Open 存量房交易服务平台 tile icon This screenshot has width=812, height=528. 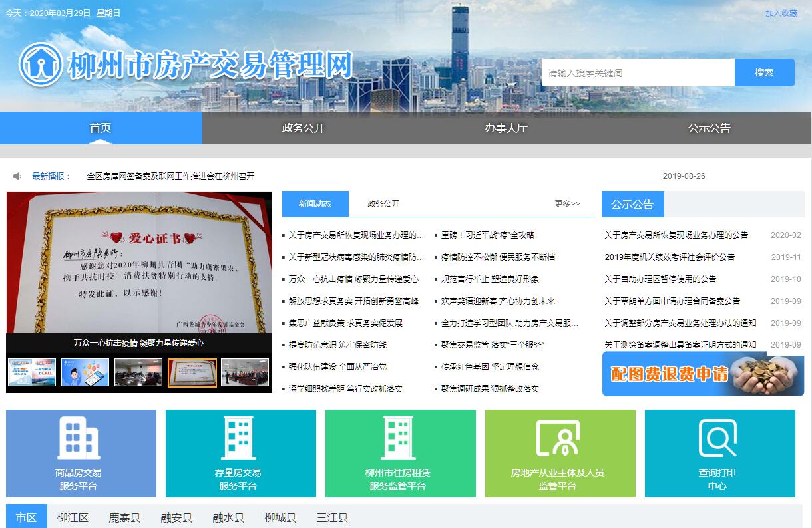(238, 438)
